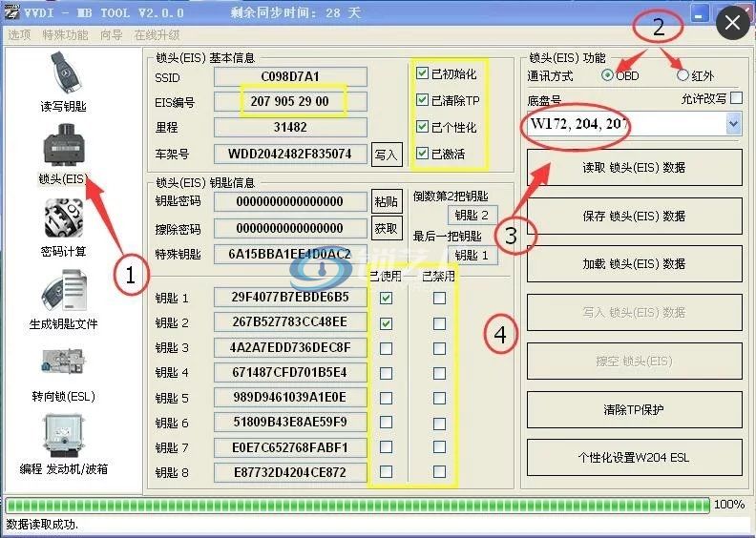Close the image with the X overlay button
Screen dimensions: 756x538
pyautogui.click(x=732, y=23)
